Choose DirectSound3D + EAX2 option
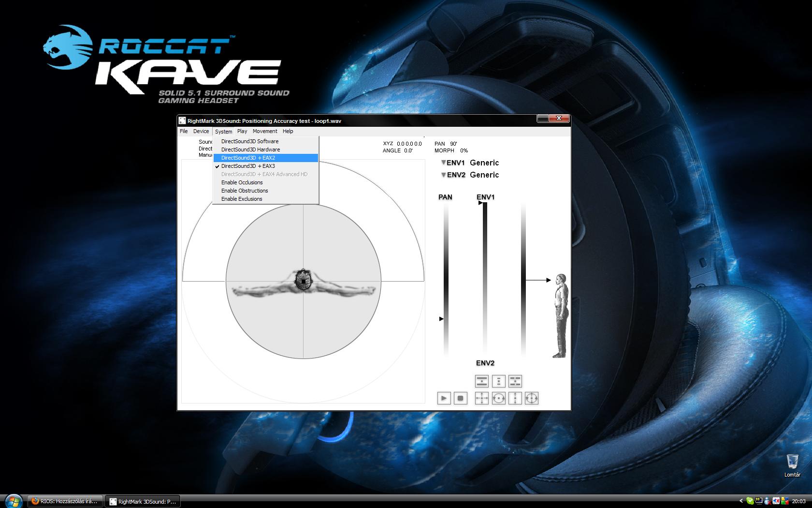Screen dimensions: 812x508 [x=265, y=158]
